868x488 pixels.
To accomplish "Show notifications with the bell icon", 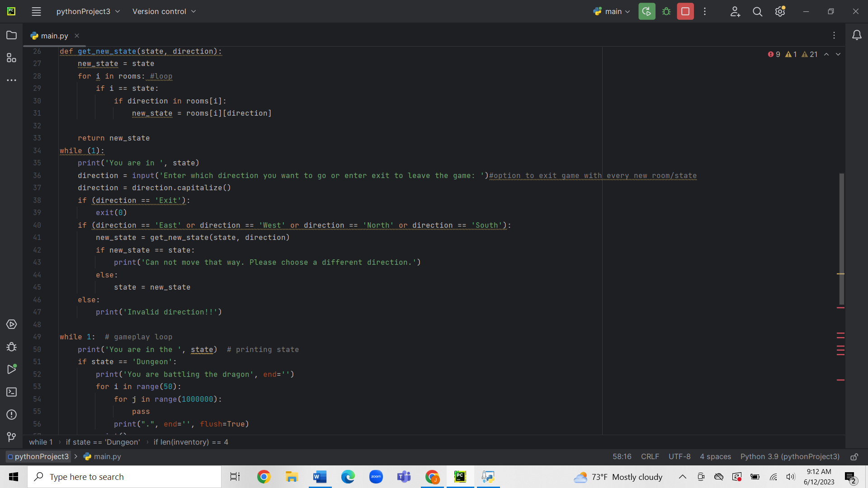I will point(857,35).
